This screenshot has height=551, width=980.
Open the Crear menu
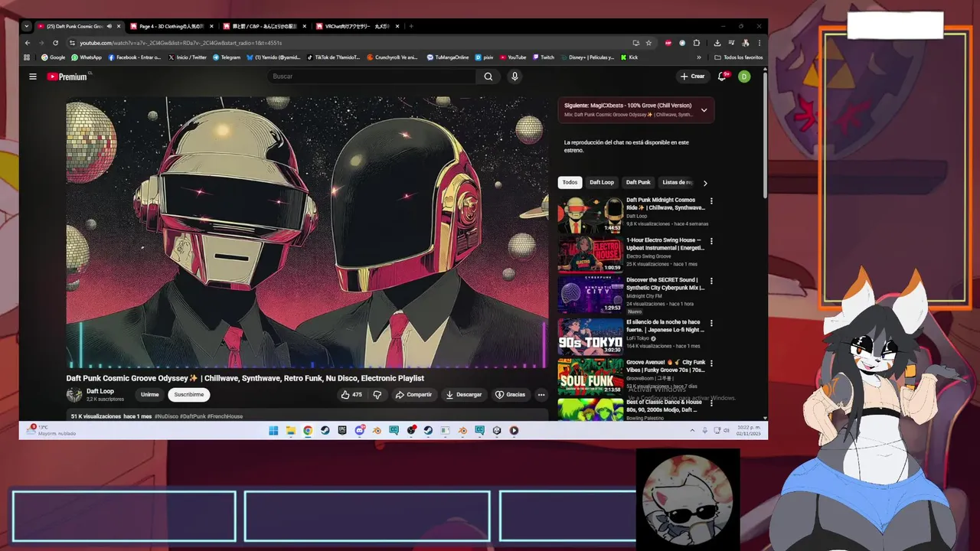coord(693,77)
